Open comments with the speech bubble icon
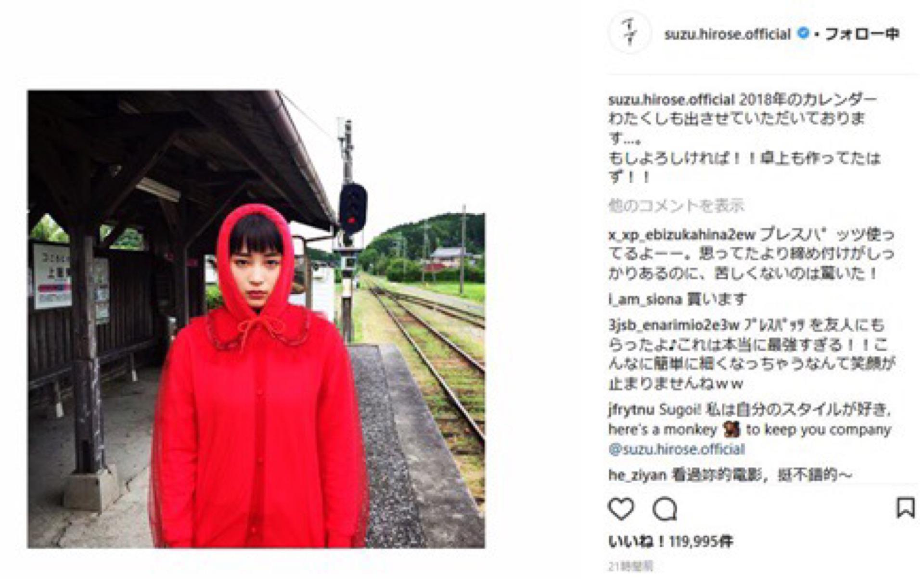 click(665, 509)
